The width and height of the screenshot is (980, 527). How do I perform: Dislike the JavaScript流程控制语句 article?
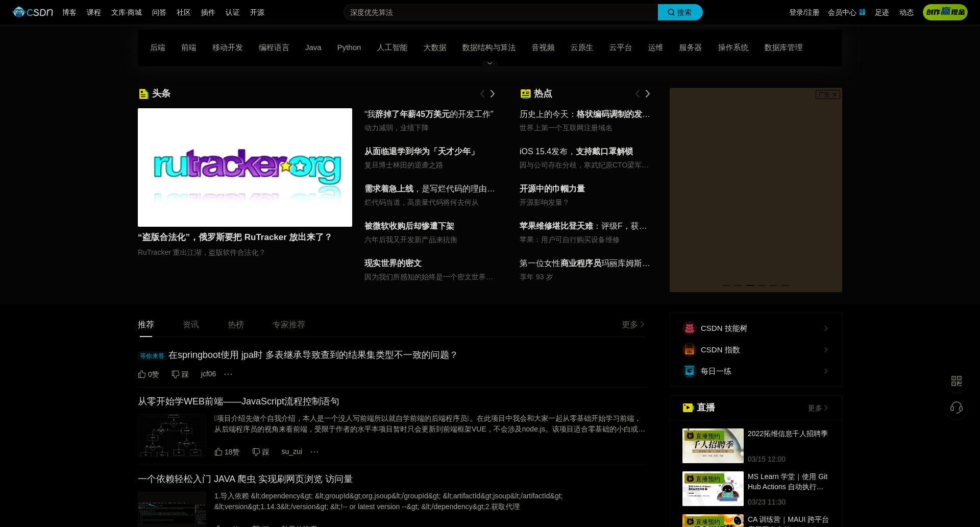[x=261, y=452]
